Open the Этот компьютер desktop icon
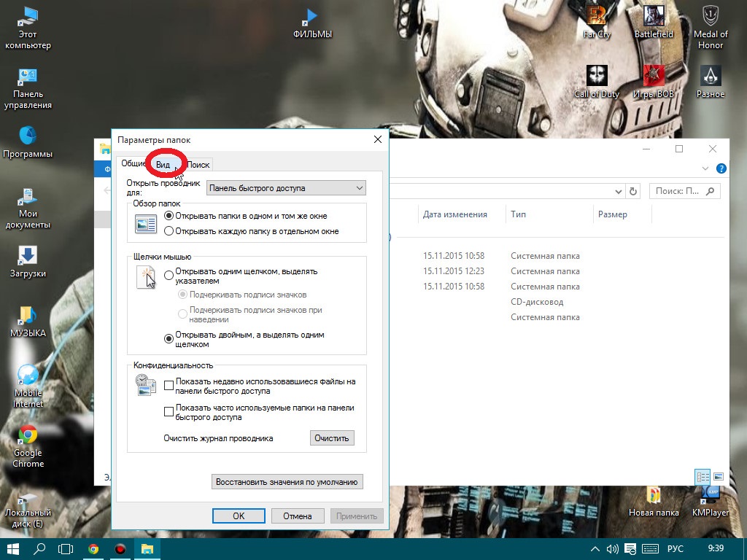 click(x=28, y=28)
